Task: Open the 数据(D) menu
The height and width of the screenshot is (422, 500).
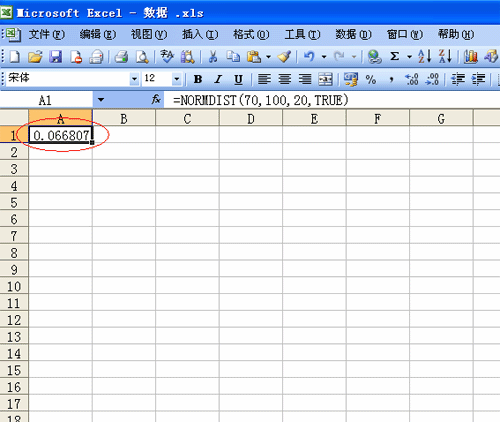Action: tap(353, 34)
